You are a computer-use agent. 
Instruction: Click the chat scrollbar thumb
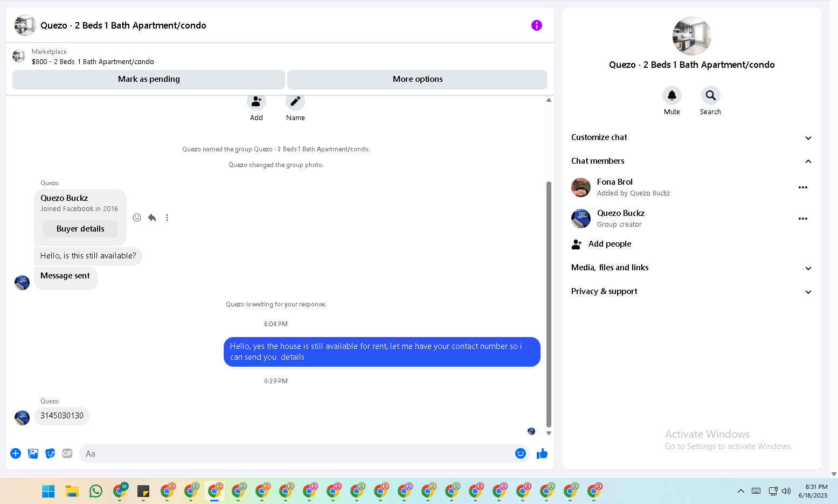point(549,304)
